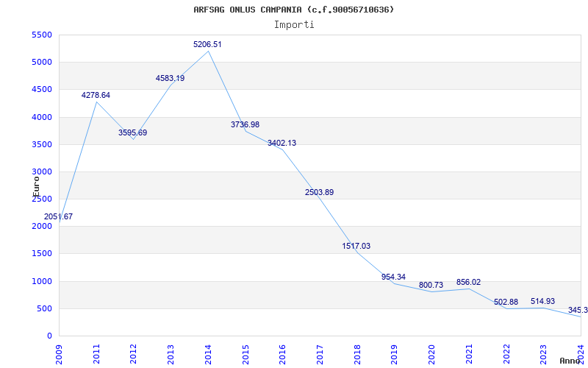Click x-axis year 2022
The height and width of the screenshot is (368, 588).
(506, 355)
